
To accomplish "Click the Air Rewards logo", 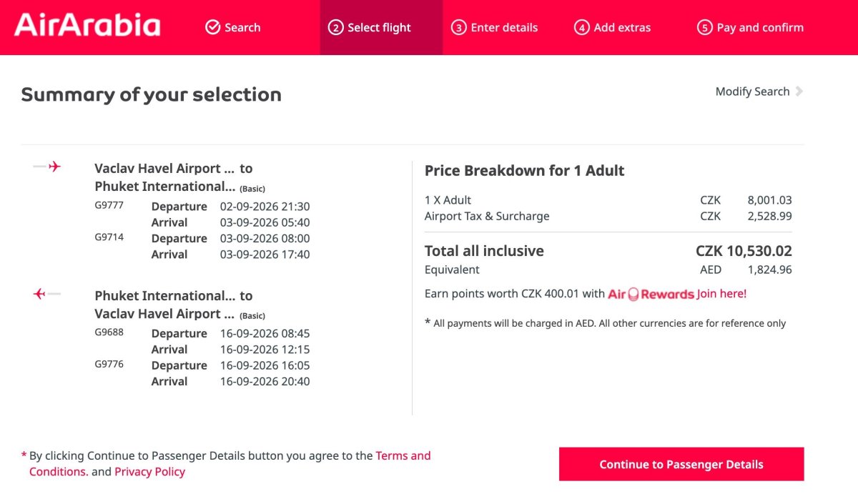I will coord(651,294).
